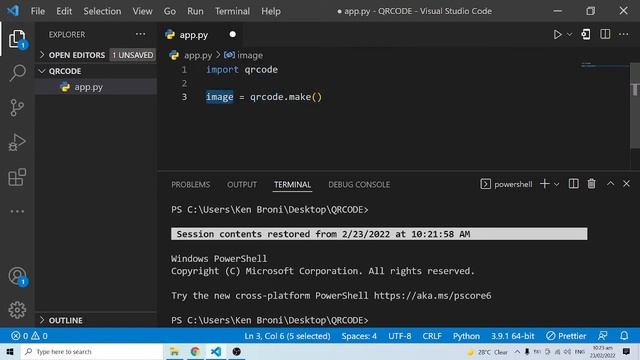
Task: Show additional views ellipsis in activity bar
Action: pyautogui.click(x=17, y=211)
